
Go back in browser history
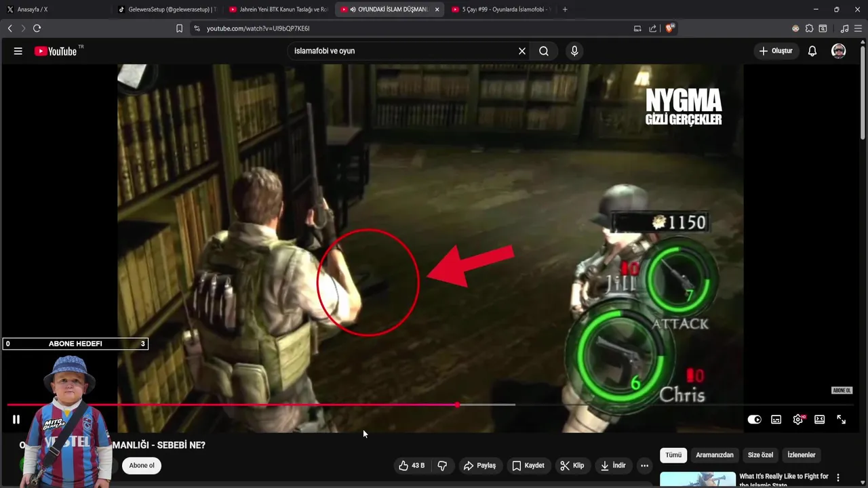(x=9, y=28)
